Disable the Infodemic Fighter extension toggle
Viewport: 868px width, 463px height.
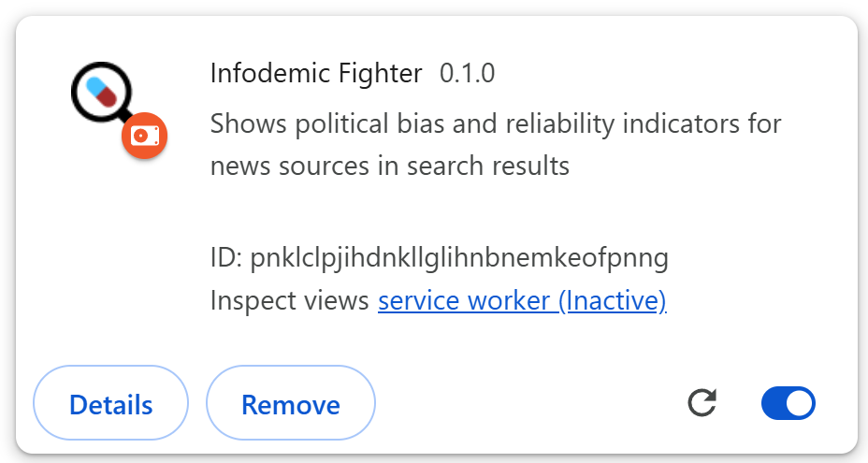coord(788,404)
